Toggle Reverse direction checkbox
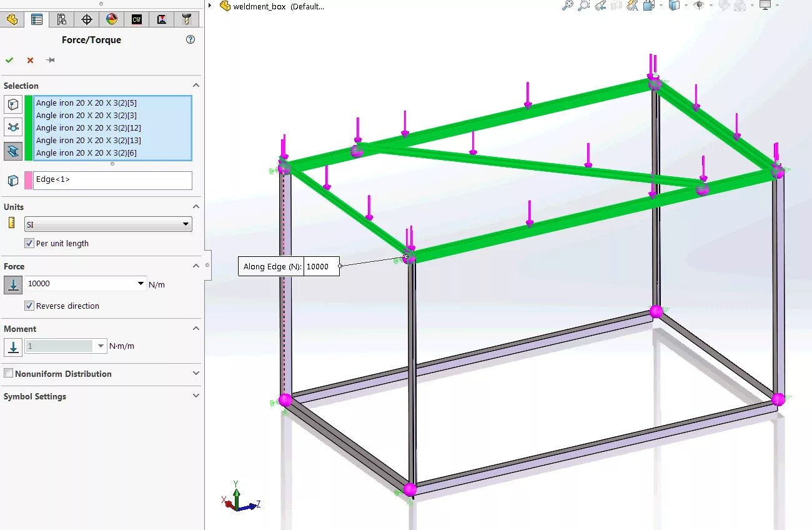Viewport: 812px width, 530px height. 29,306
